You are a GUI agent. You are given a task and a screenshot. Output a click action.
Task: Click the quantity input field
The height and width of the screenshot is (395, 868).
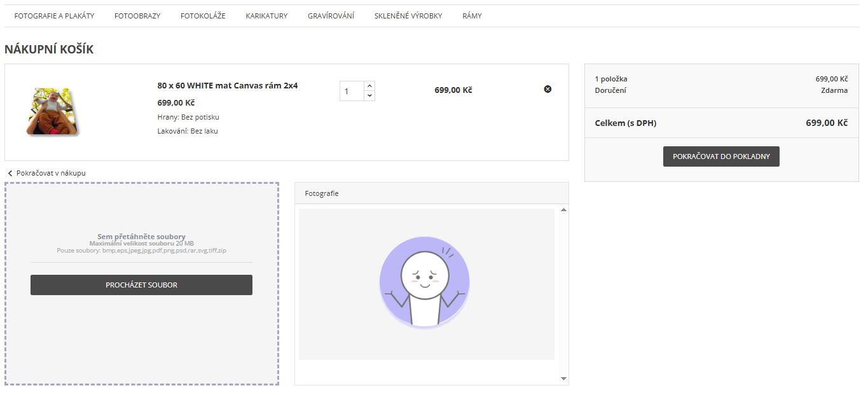pyautogui.click(x=352, y=91)
